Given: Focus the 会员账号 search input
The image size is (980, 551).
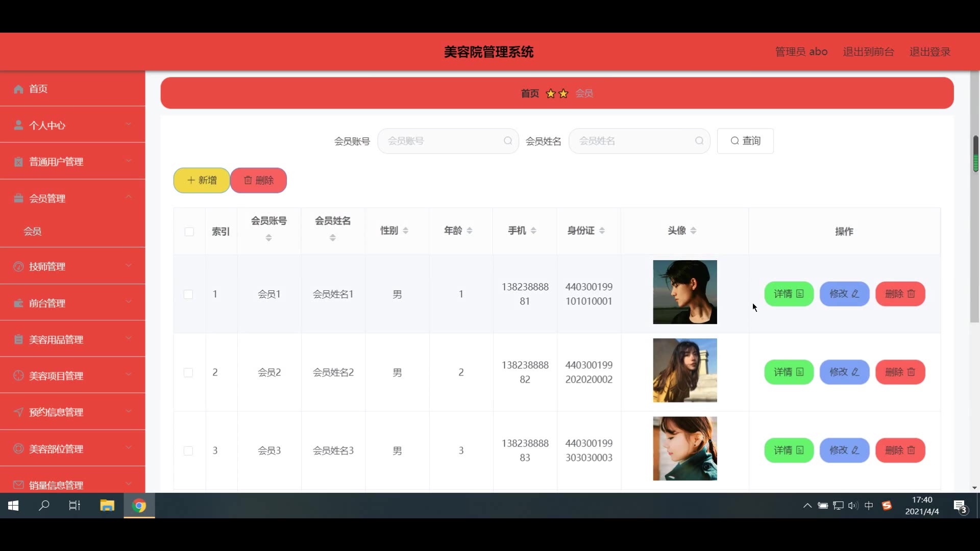Looking at the screenshot, I should [x=448, y=141].
